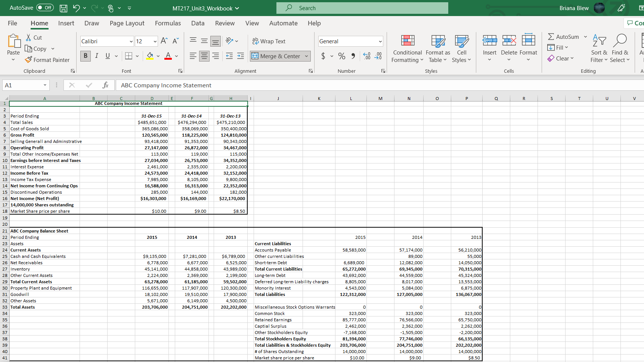This screenshot has width=644, height=362.
Task: Open the Name Box dropdown arrow
Action: click(45, 85)
